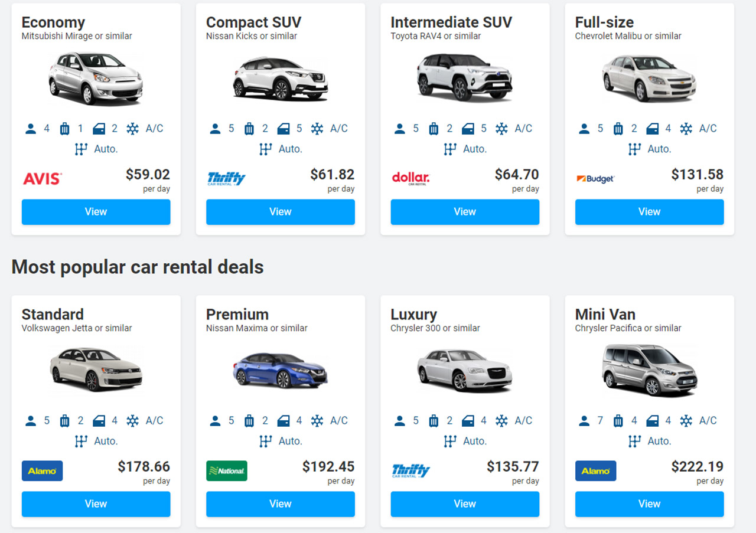Click door icon on Full-size card
Viewport: 756px width, 533px height.
[x=653, y=129]
